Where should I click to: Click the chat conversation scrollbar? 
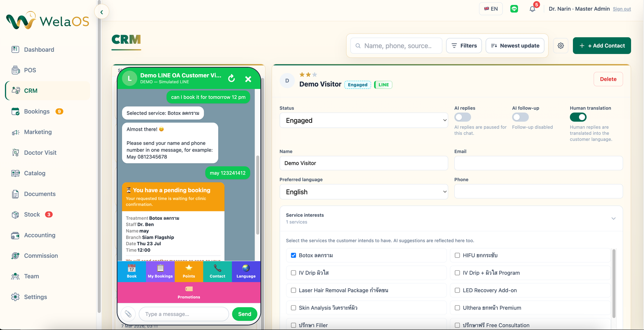tap(257, 195)
